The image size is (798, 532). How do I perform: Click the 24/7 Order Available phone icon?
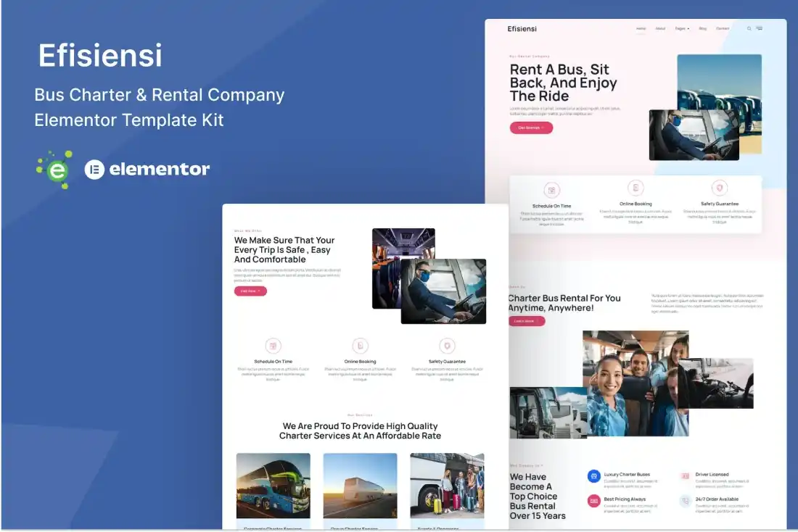tap(685, 501)
